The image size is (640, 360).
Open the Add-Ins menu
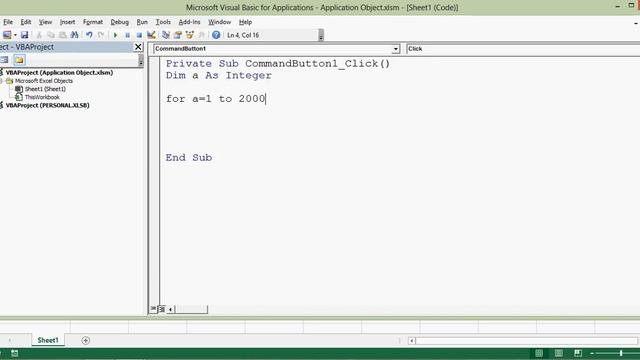(189, 22)
